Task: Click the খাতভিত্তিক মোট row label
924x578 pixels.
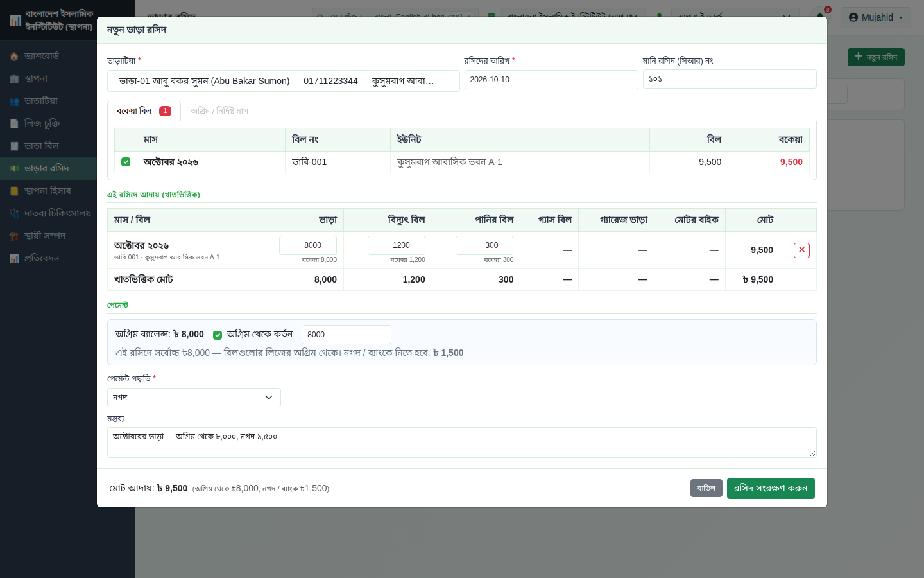Action: 144,280
